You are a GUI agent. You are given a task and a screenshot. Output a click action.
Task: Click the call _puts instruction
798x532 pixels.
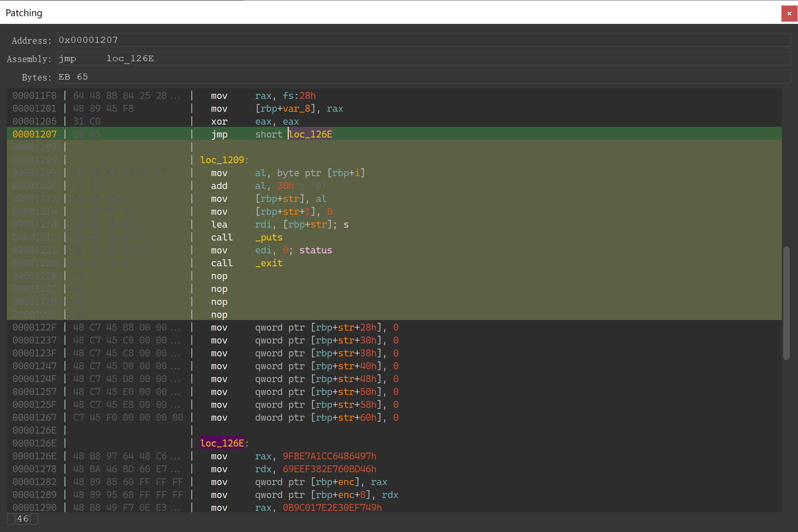247,237
